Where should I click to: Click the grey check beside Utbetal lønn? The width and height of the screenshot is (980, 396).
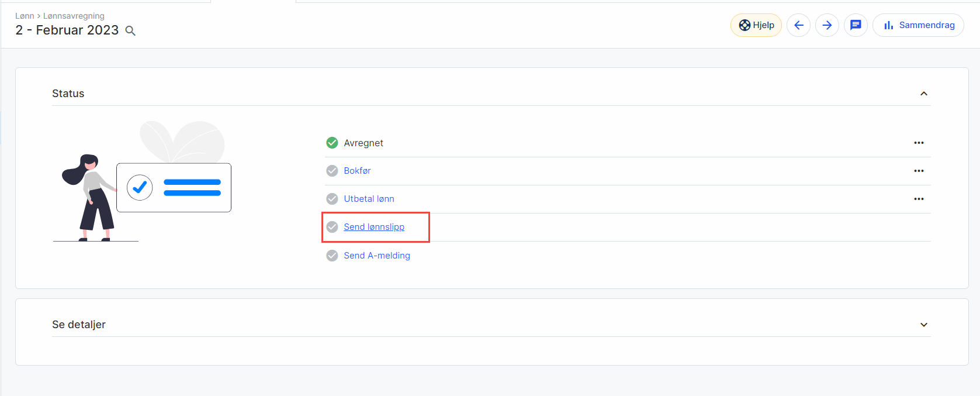(x=332, y=199)
